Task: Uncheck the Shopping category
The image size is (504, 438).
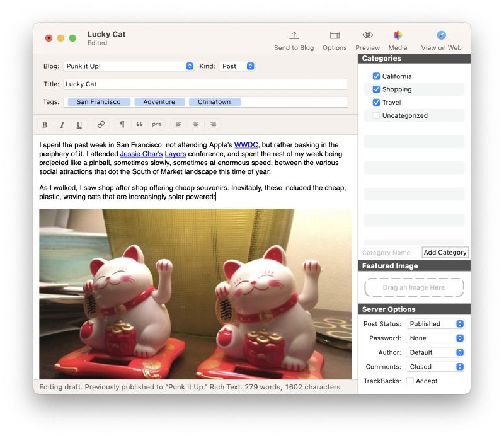Action: 376,89
